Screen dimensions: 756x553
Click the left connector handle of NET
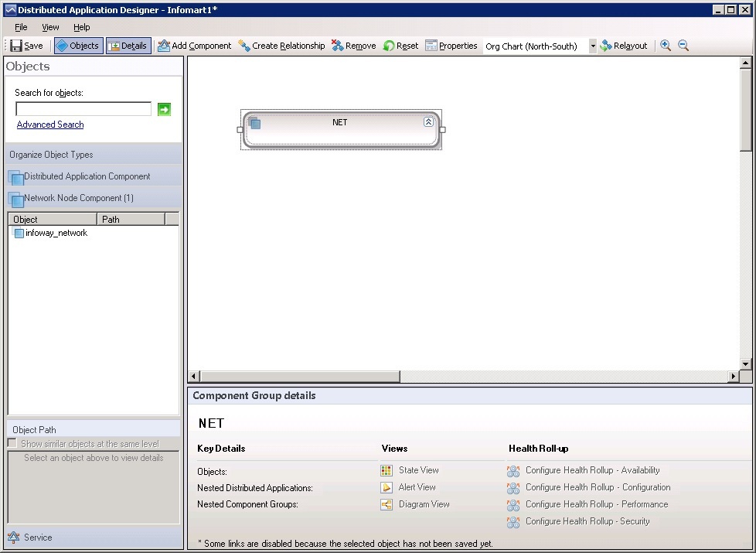point(240,130)
